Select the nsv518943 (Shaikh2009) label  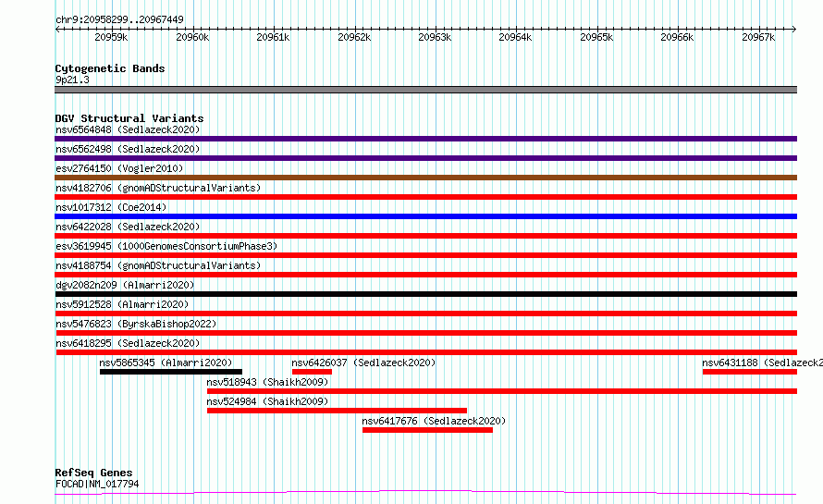point(267,382)
